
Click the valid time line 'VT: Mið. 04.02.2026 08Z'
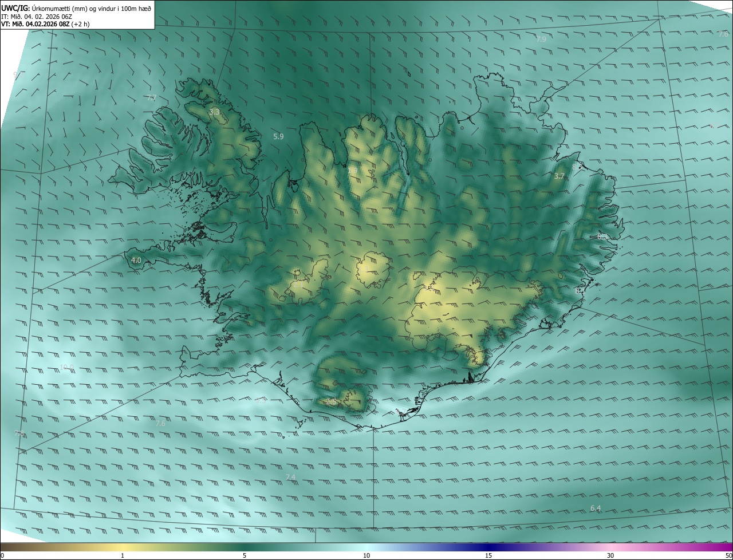pos(36,24)
